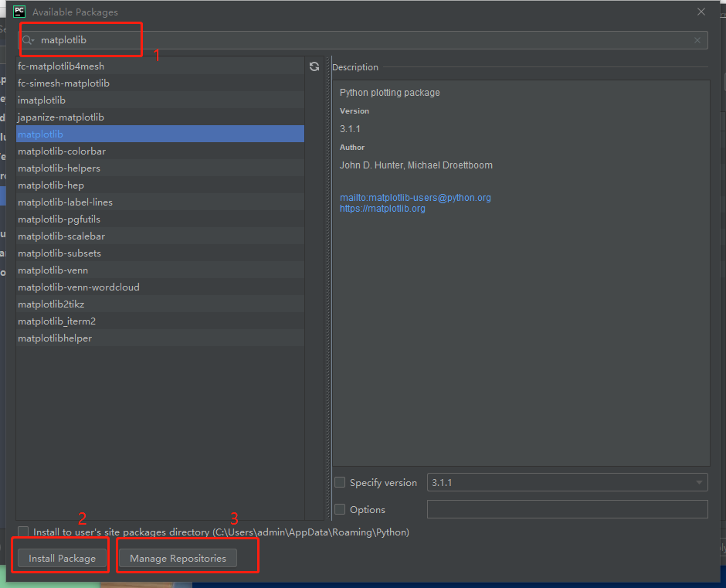Select matplotlib-pgfutils package

tap(160, 219)
